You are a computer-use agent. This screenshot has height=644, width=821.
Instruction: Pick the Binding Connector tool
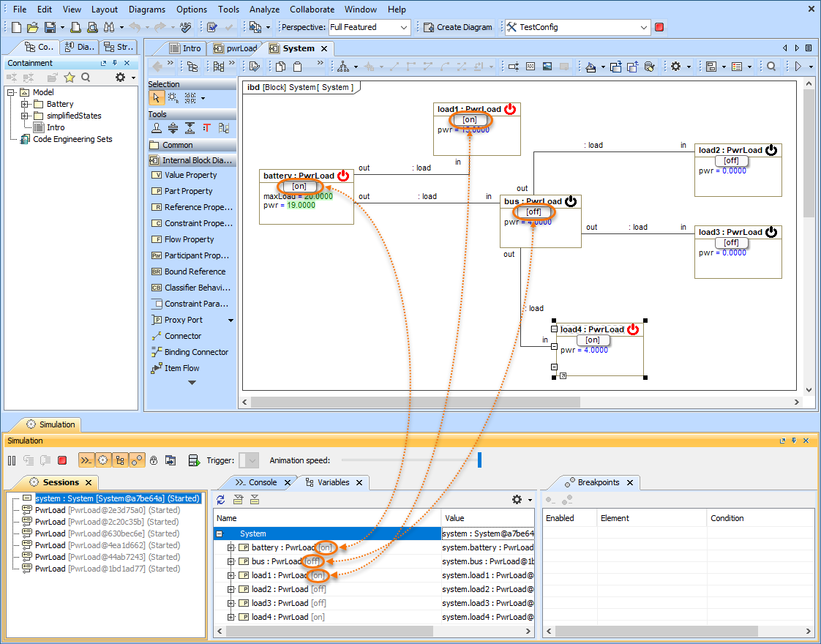tap(196, 352)
